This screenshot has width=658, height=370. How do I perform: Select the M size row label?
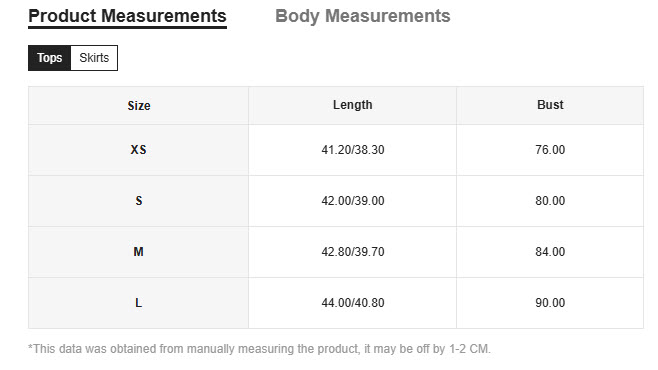click(138, 252)
